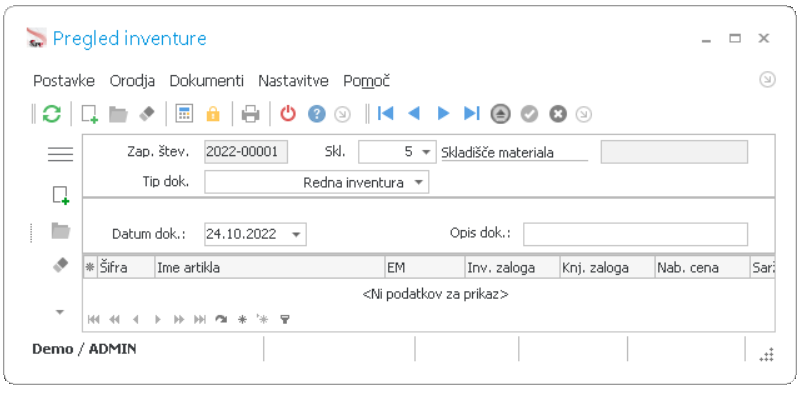
Task: Click the Skladišče materiala text
Action: point(497,153)
